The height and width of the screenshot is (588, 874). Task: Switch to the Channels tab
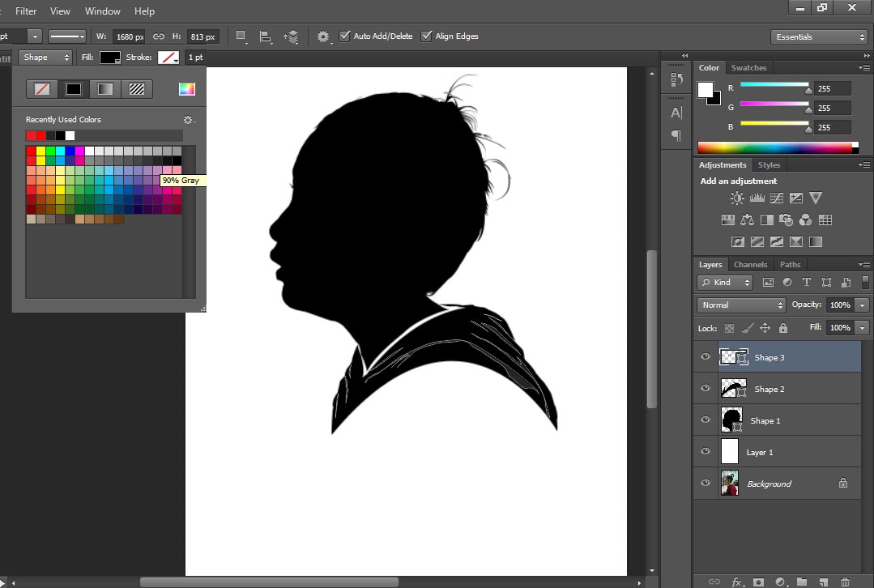[750, 264]
